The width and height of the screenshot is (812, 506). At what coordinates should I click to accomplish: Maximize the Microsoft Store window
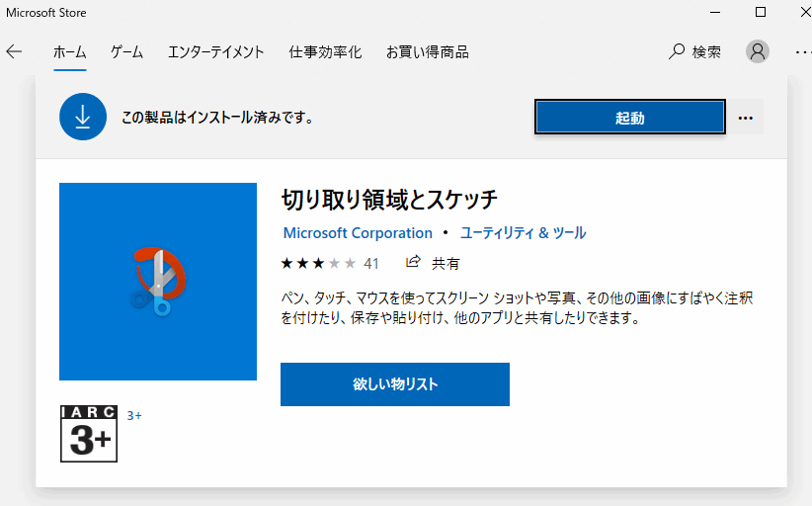(x=761, y=12)
